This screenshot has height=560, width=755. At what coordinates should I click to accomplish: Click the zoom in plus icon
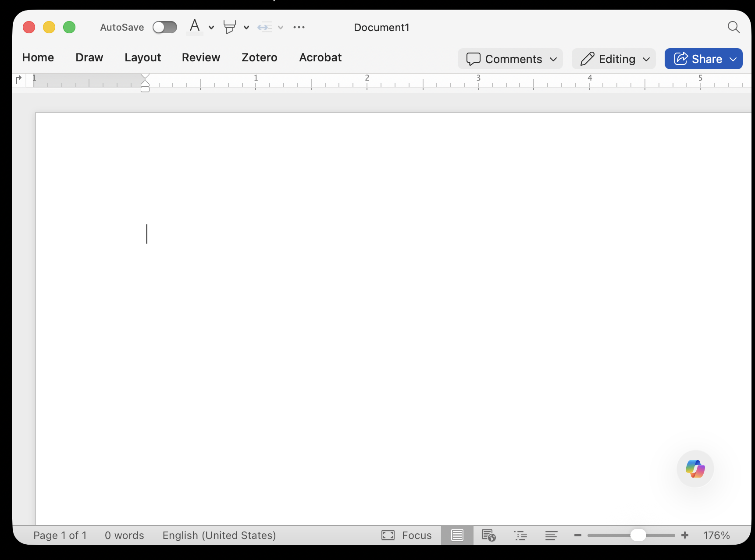685,535
